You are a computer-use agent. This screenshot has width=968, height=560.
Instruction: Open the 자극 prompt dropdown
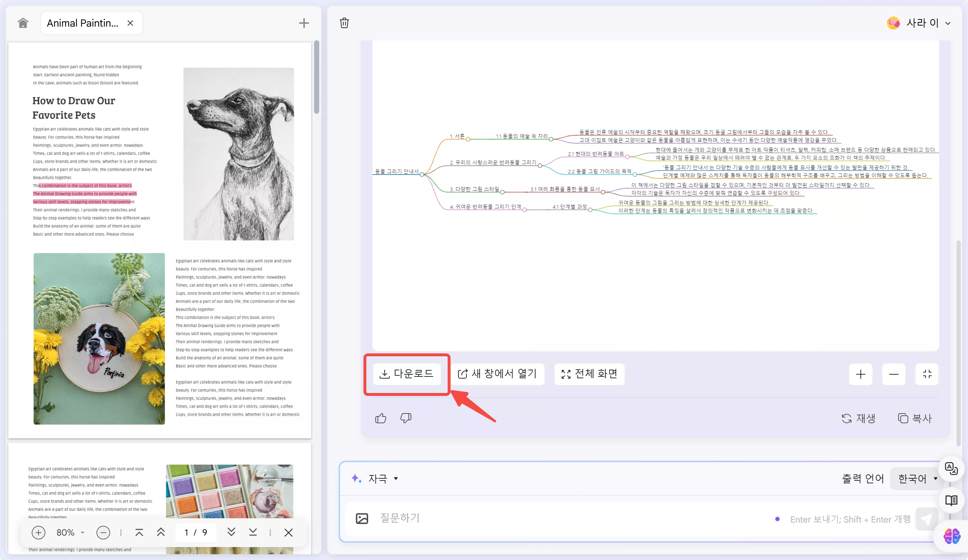pos(375,479)
